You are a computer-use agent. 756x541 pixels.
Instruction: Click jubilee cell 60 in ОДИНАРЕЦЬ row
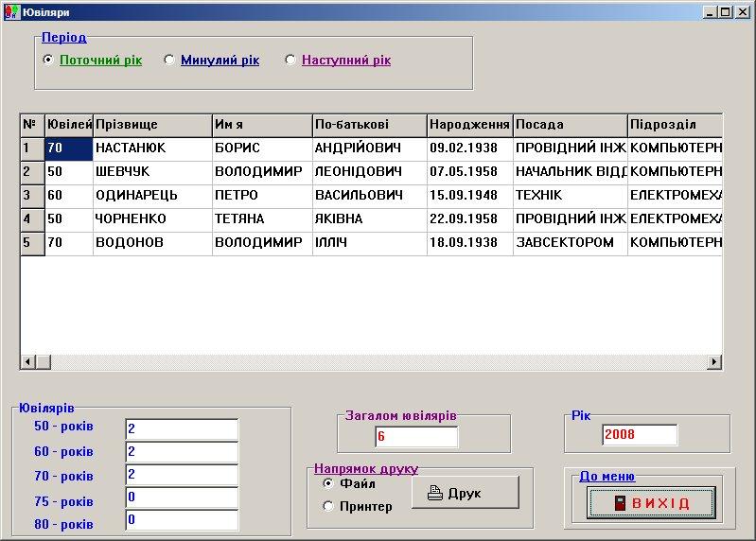pyautogui.click(x=69, y=196)
